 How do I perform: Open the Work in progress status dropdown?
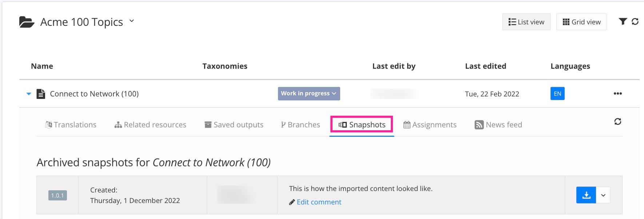coord(309,93)
